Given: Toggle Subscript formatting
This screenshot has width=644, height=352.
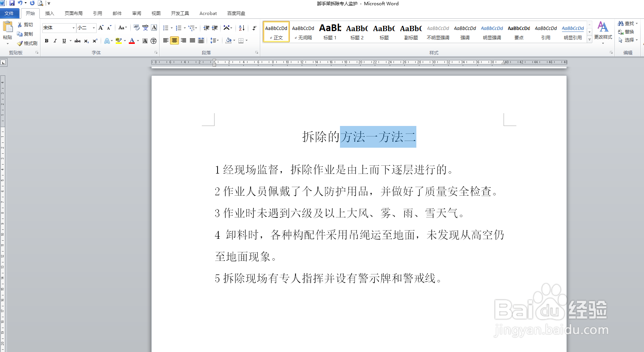Looking at the screenshot, I should pyautogui.click(x=86, y=41).
